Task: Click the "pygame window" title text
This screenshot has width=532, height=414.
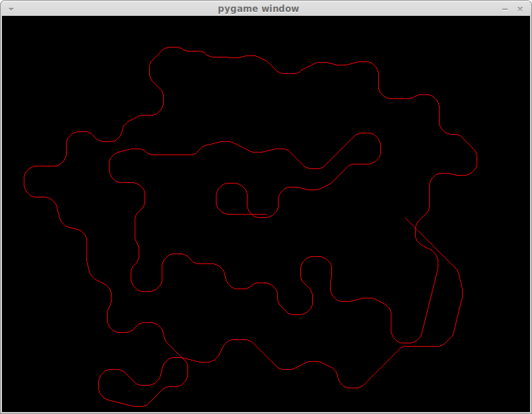Action: [258, 9]
